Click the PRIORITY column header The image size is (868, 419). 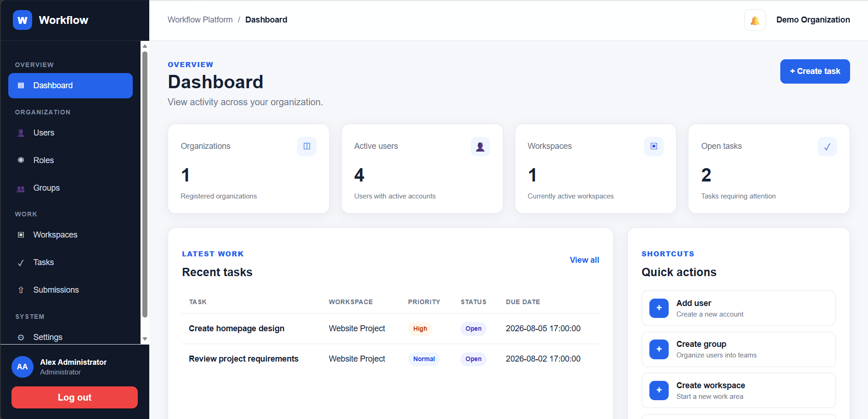[424, 302]
